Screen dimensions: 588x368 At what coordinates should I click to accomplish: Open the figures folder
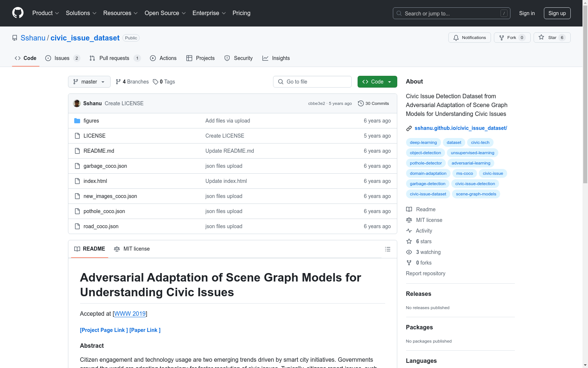[91, 121]
